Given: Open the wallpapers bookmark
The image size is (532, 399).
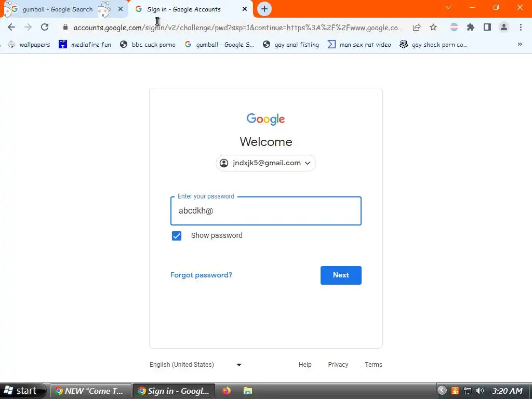Looking at the screenshot, I should click(x=29, y=45).
